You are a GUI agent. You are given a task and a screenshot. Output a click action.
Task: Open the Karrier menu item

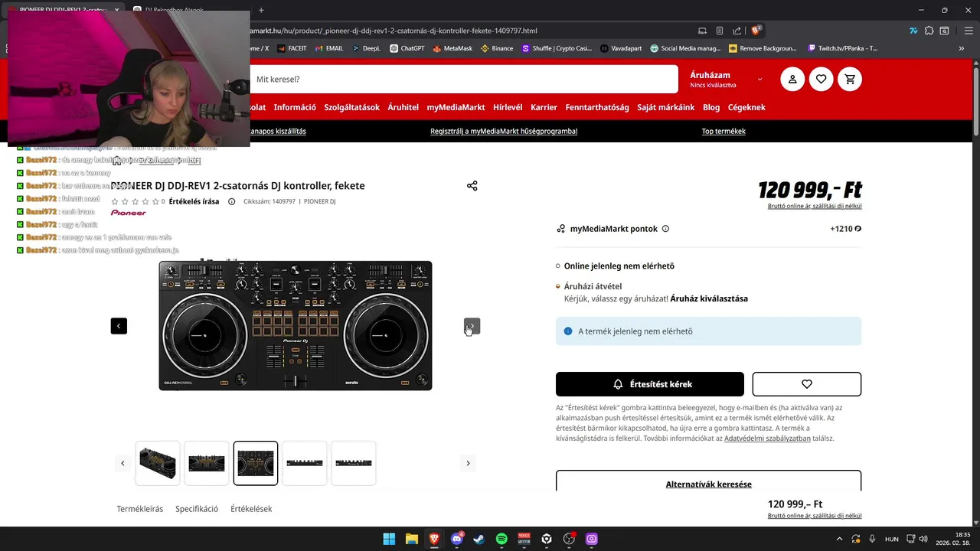click(x=544, y=107)
